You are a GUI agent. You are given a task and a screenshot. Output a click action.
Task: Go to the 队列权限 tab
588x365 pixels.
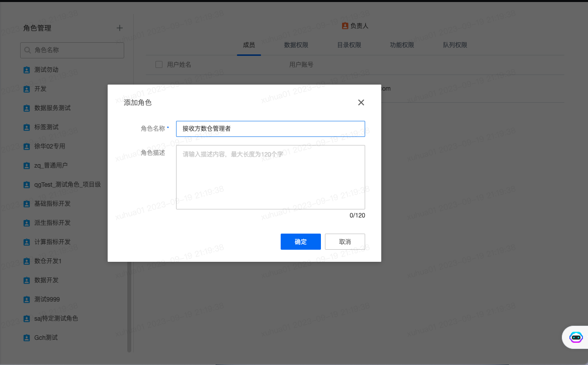point(455,45)
